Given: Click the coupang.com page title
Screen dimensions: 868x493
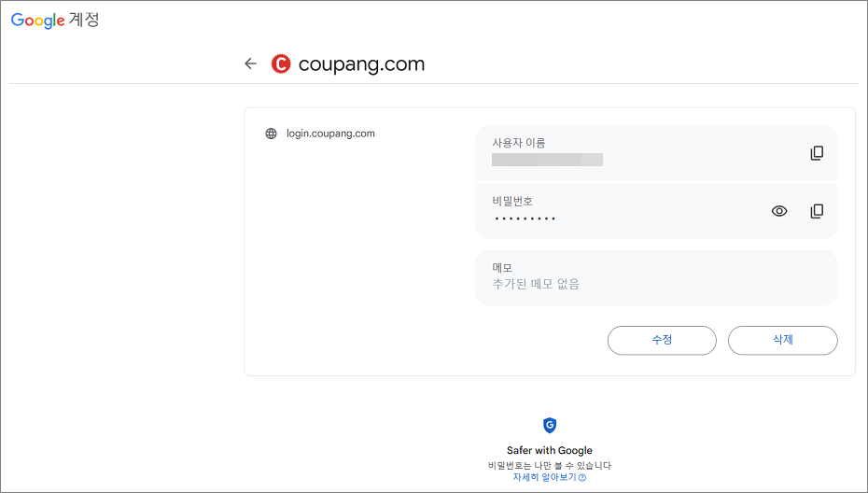Looking at the screenshot, I should (361, 64).
